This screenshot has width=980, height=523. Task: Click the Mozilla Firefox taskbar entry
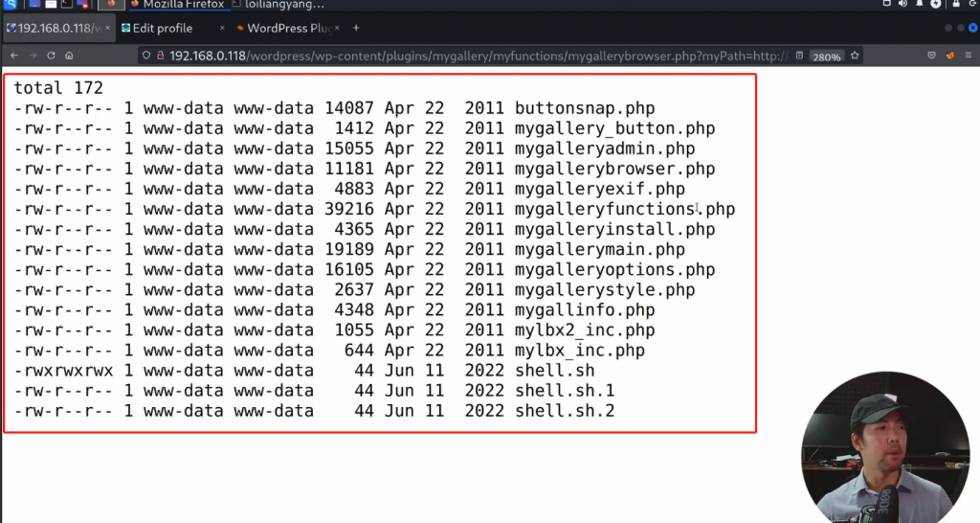tap(182, 5)
